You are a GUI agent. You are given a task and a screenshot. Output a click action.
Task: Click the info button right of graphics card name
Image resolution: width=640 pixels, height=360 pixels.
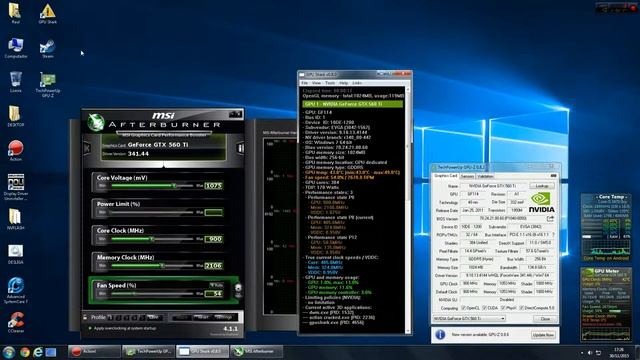[240, 148]
